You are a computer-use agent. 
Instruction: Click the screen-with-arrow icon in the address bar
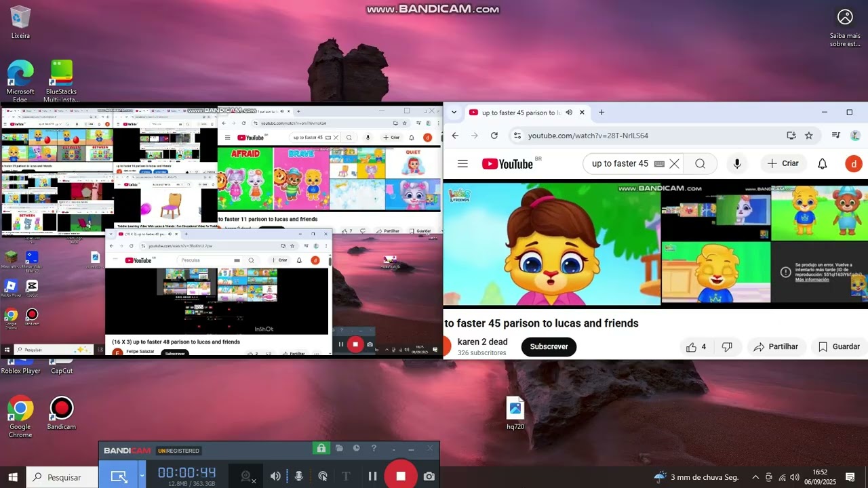[x=791, y=136]
